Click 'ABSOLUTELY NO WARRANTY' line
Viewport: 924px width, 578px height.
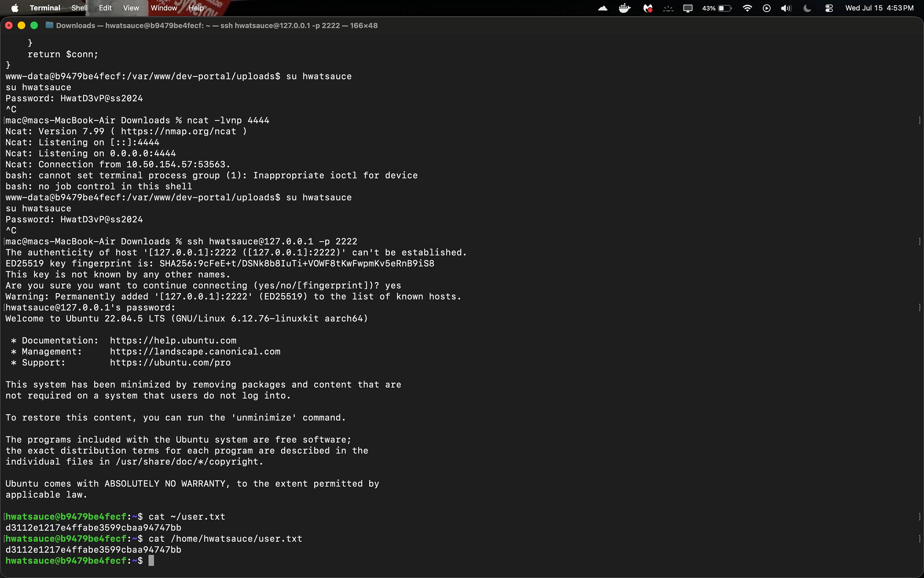click(192, 484)
